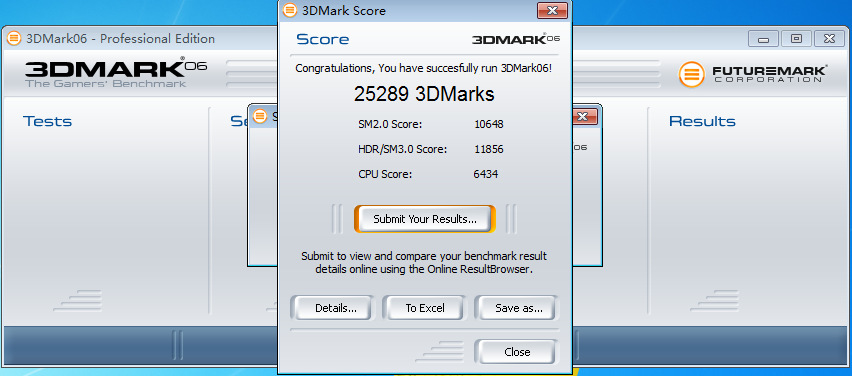This screenshot has width=852, height=376.
Task: Click the orange icon of hidden dialog
Action: click(260, 116)
